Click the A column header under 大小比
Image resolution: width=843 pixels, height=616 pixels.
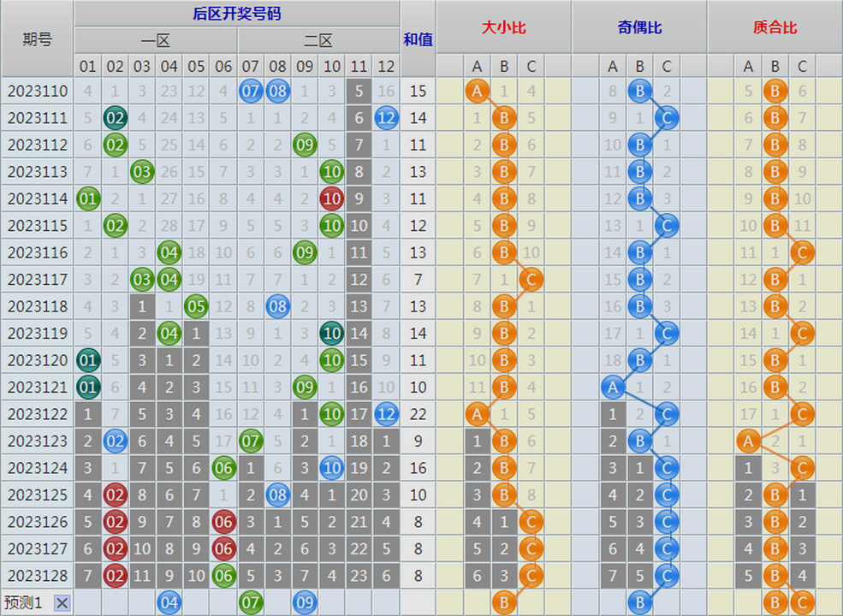pos(477,66)
